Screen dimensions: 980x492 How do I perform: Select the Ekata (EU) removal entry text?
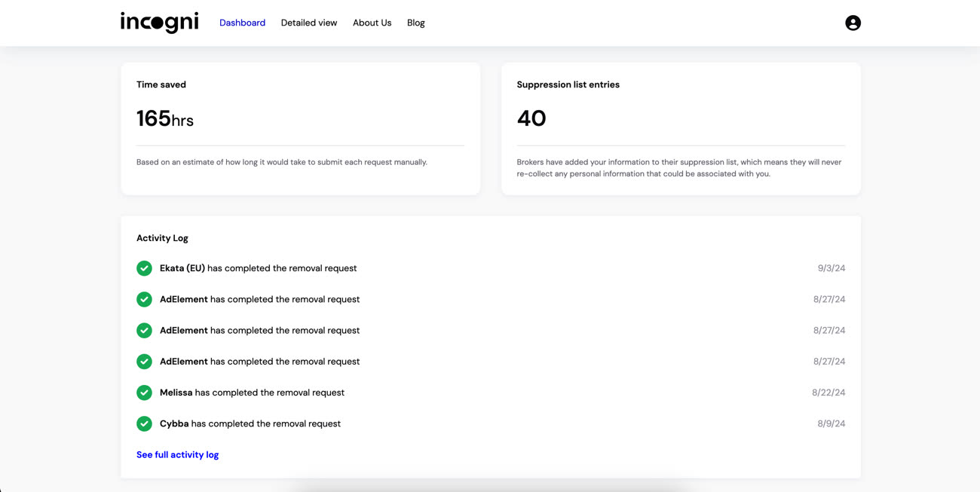pos(259,268)
